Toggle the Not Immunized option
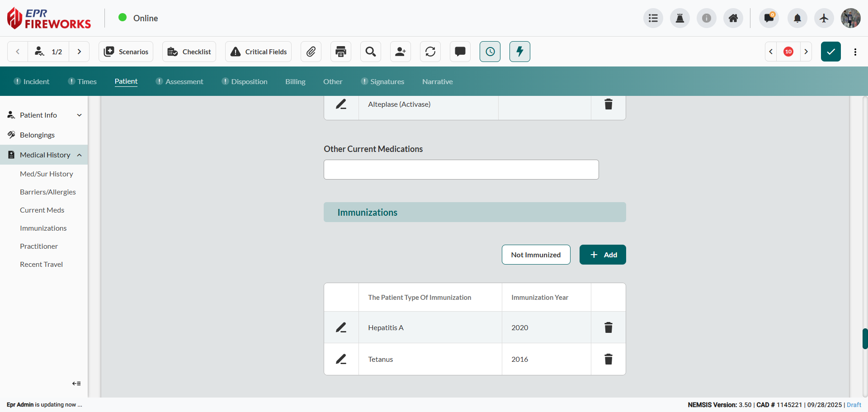Viewport: 868px width, 412px height. pos(536,255)
